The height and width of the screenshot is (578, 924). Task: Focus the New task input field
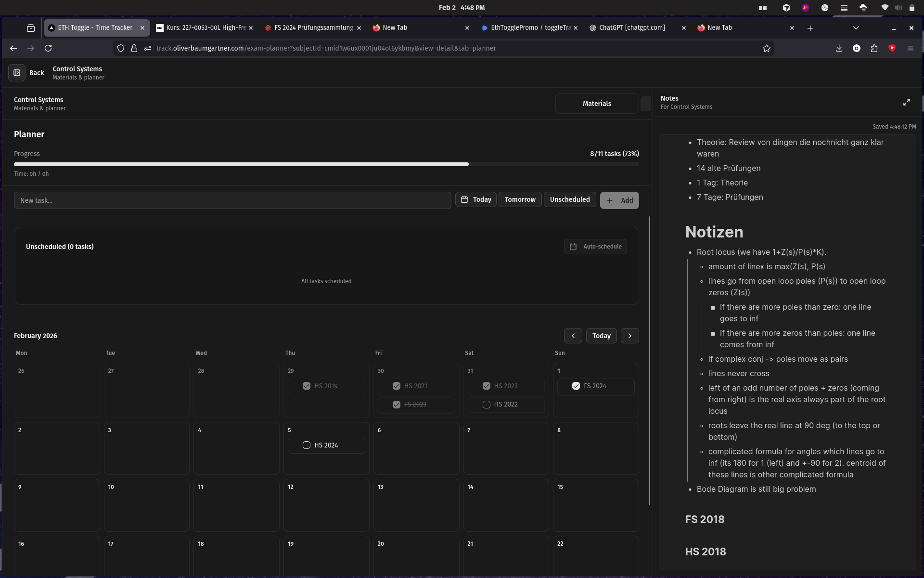232,200
